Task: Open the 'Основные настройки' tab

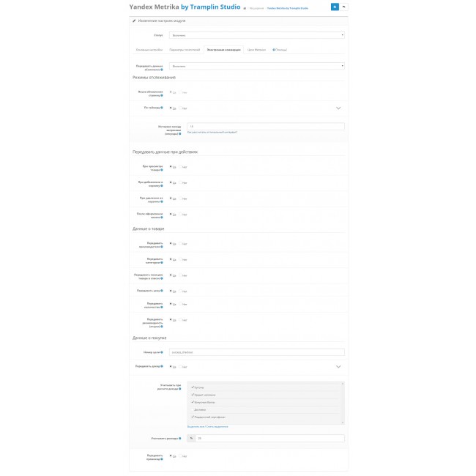Action: coord(149,50)
